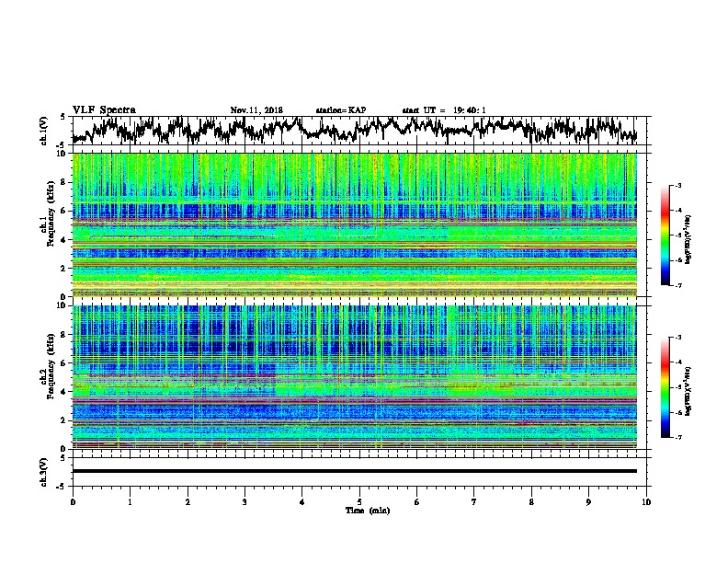Click the "ch.3(V)" axis label
Screen dimensions: 728x563
[x=44, y=472]
